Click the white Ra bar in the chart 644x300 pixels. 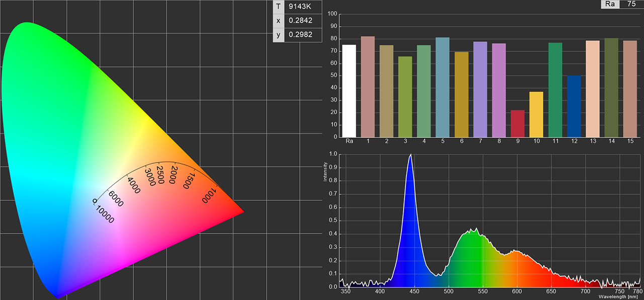[x=349, y=91]
